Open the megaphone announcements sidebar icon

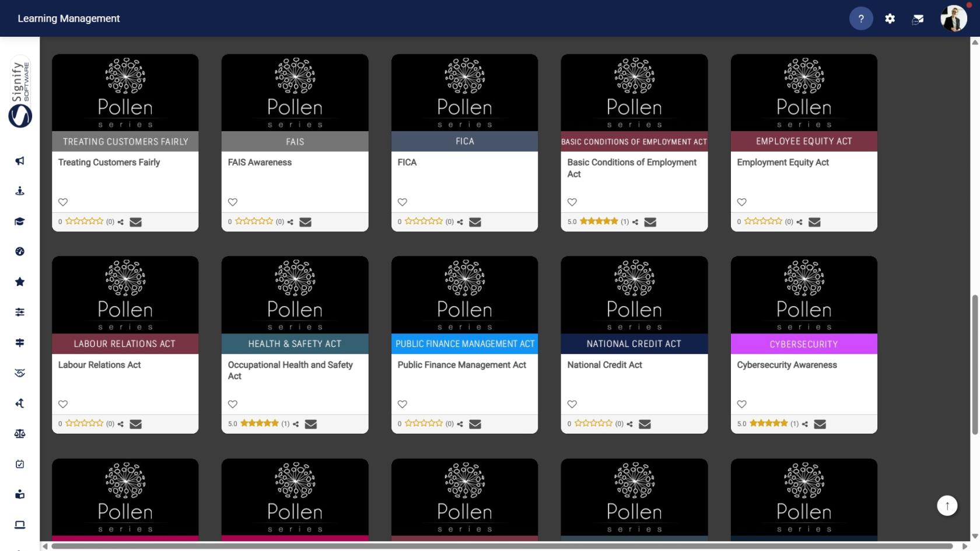coord(20,161)
